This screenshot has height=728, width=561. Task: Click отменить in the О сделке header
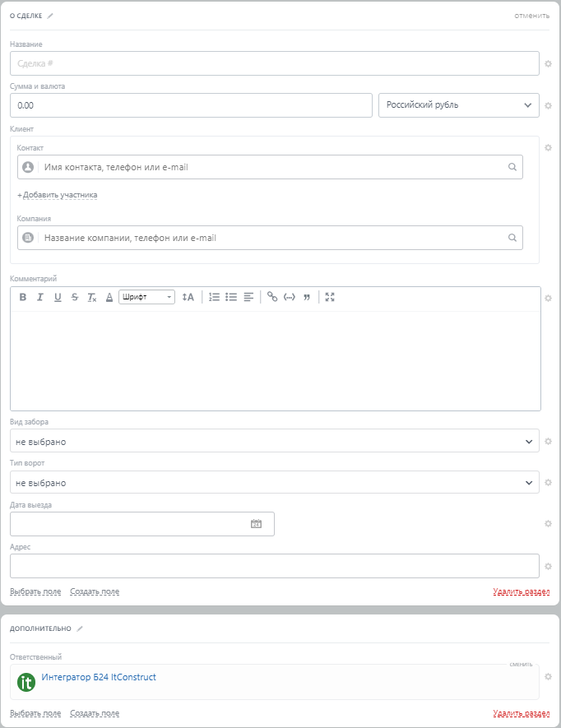(x=531, y=16)
